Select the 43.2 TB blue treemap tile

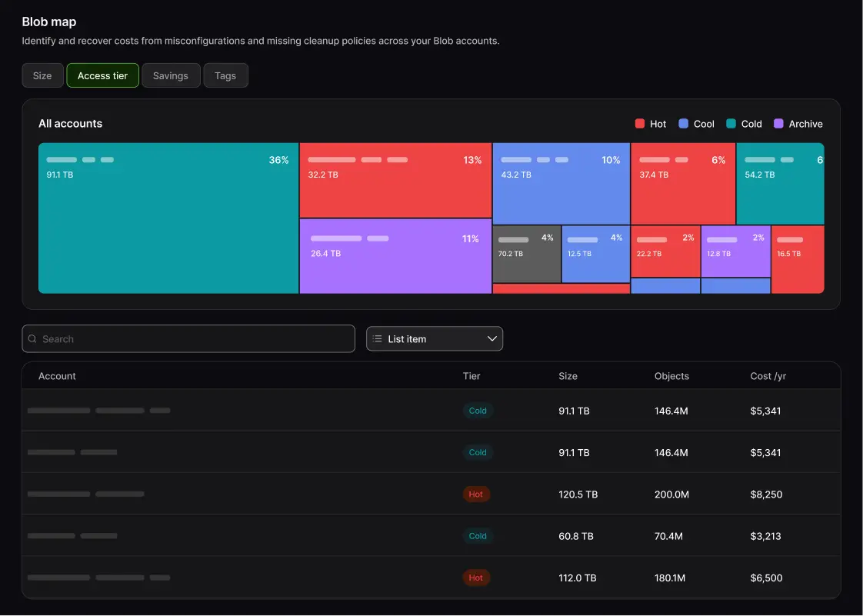(x=561, y=184)
